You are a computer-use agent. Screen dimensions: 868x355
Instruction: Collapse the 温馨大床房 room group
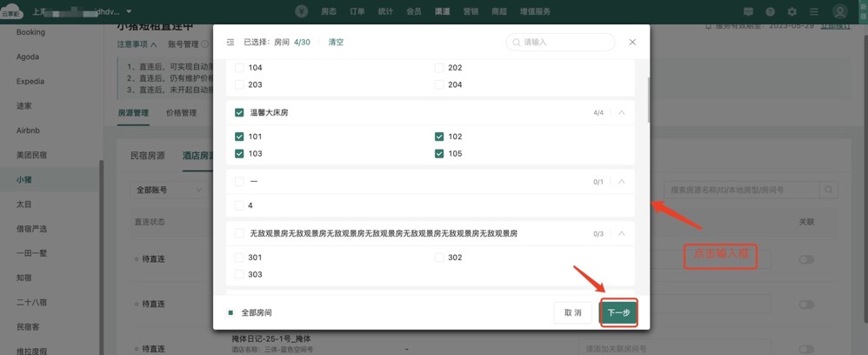621,112
